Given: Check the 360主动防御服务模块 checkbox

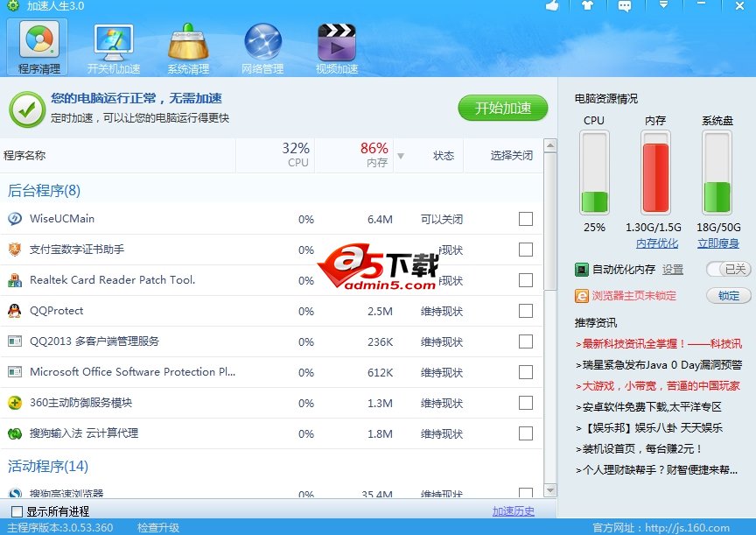Looking at the screenshot, I should point(526,403).
